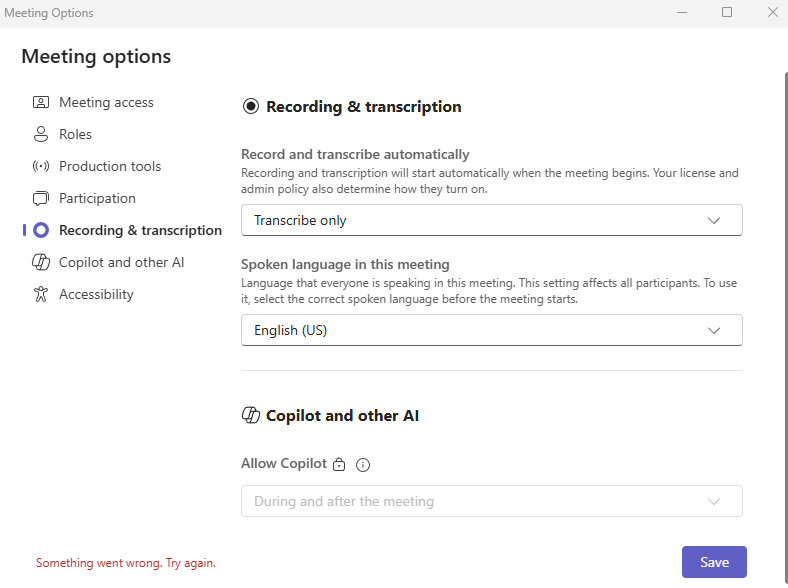This screenshot has width=788, height=588.
Task: Click the Roles person icon in sidebar
Action: [41, 134]
